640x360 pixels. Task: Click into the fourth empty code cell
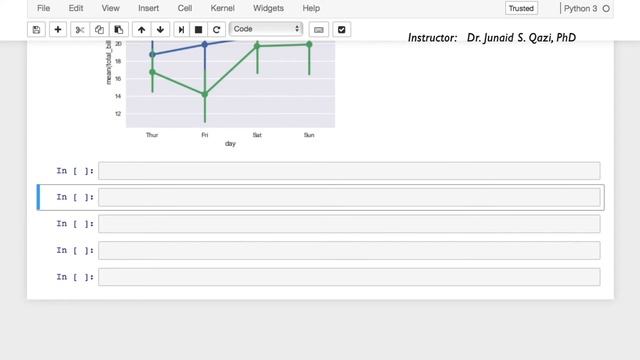349,250
